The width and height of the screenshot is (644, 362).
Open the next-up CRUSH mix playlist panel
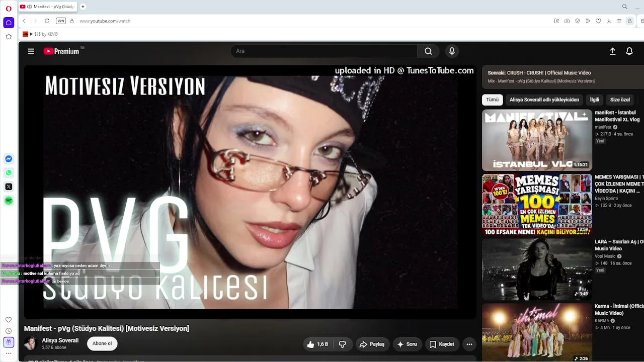pos(563,77)
